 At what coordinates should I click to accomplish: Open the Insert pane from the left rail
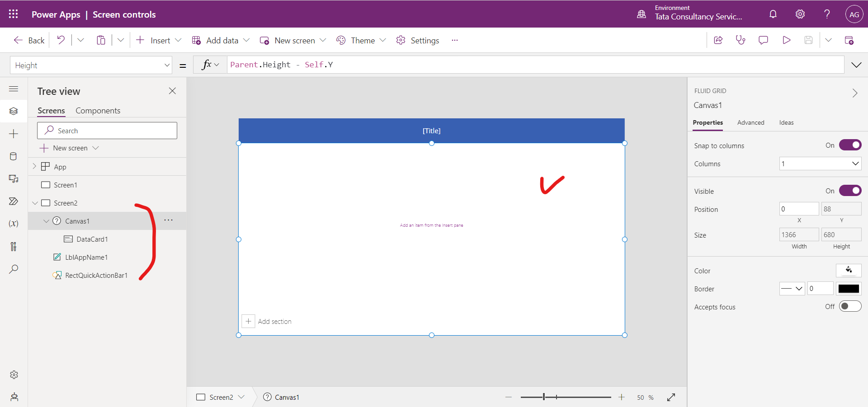tap(14, 134)
